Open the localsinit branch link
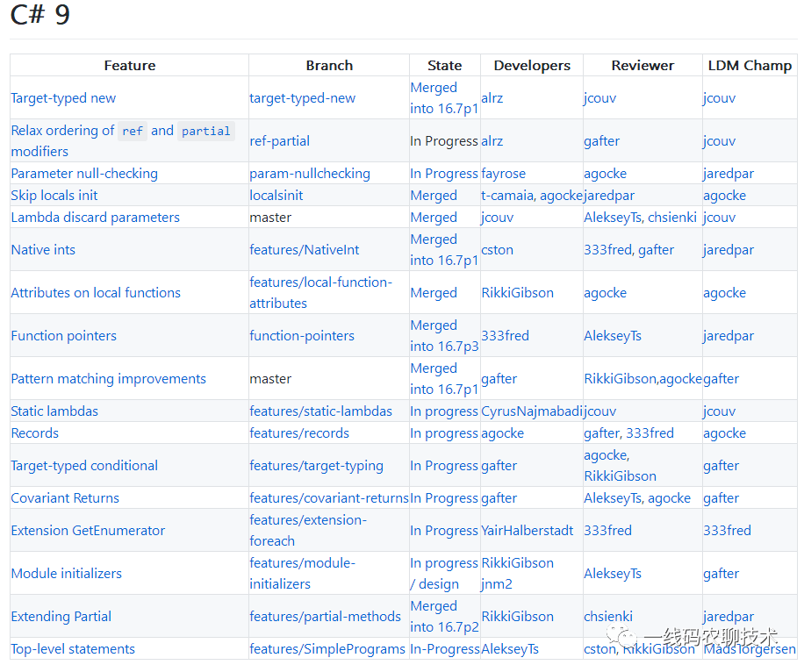The height and width of the screenshot is (672, 804). (x=276, y=196)
